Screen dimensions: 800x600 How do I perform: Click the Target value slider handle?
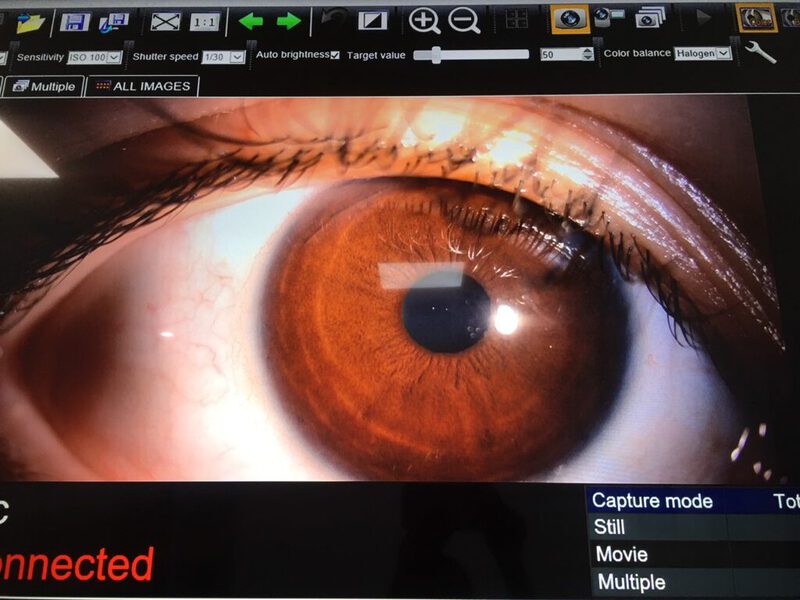point(435,55)
